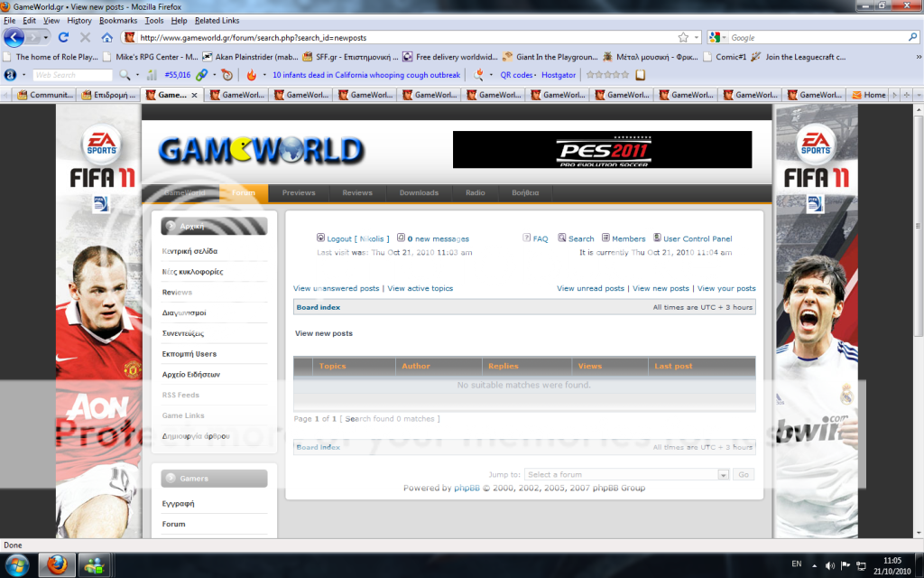Open the new tab plus button
Screen dimensions: 924x578
click(907, 94)
